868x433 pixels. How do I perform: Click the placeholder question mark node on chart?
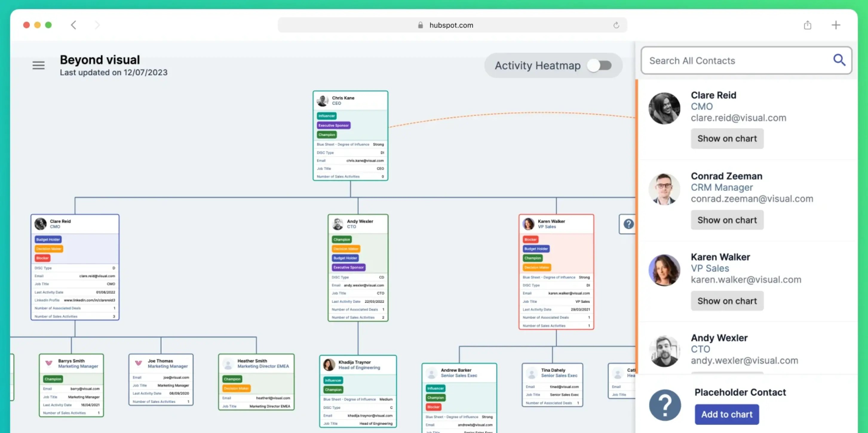click(628, 224)
